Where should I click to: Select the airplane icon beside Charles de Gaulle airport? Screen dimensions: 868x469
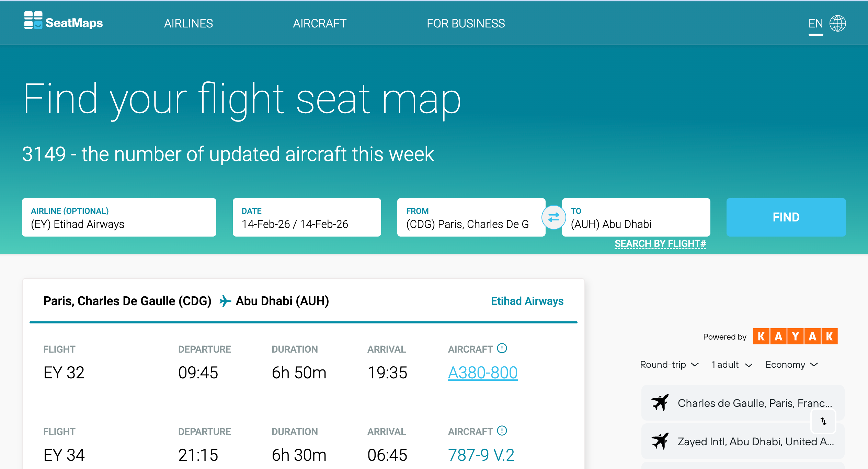pos(660,402)
